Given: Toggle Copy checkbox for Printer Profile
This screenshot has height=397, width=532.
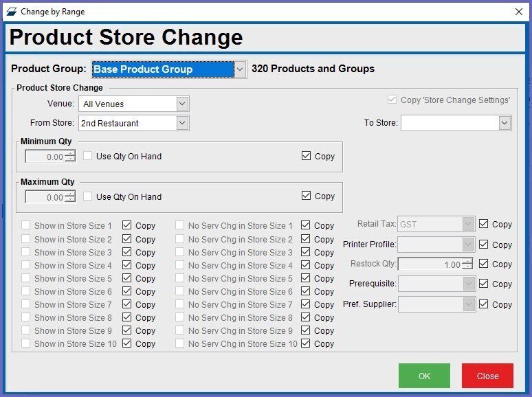Looking at the screenshot, I should 484,245.
